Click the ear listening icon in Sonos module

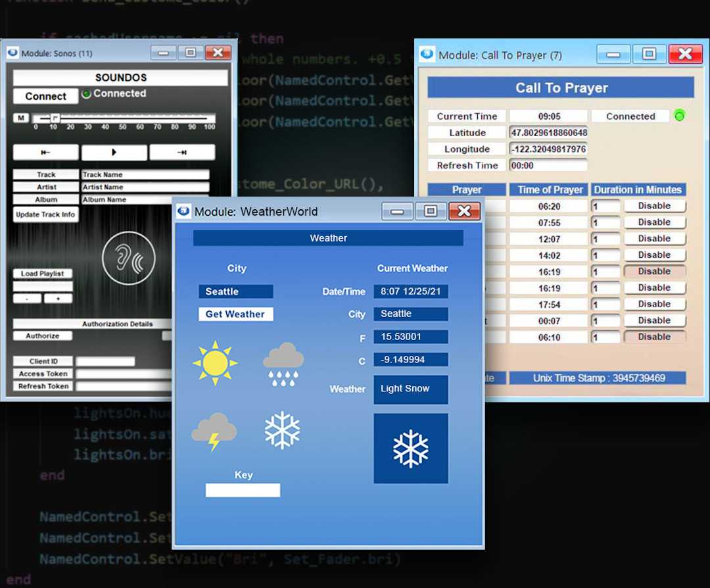point(130,258)
